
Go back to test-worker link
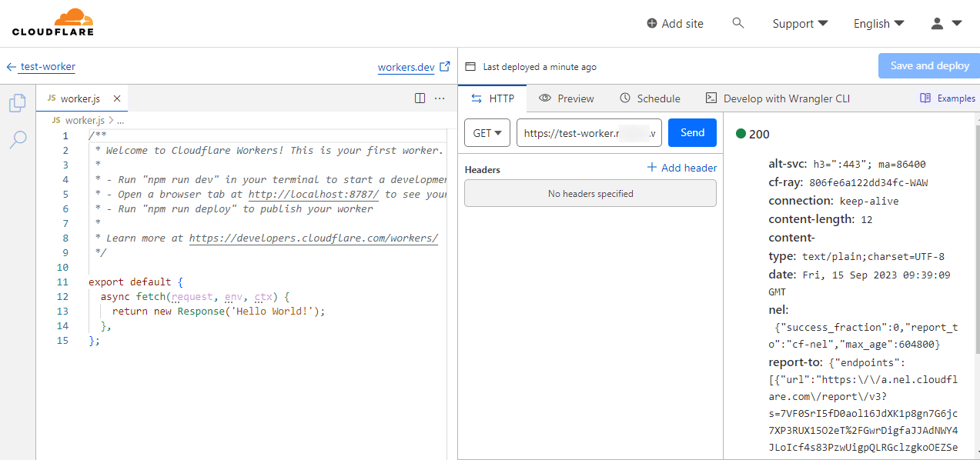coord(48,67)
